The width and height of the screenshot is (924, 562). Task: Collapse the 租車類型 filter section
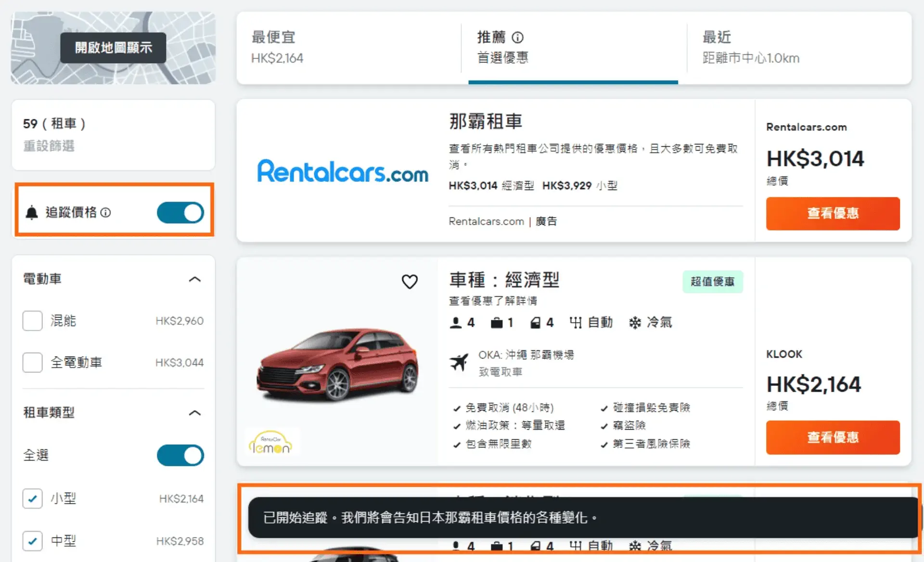[x=194, y=413]
